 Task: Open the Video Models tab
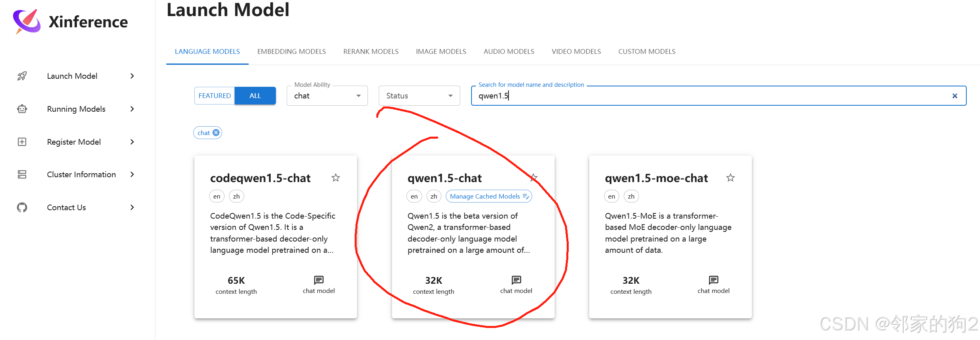pos(576,51)
